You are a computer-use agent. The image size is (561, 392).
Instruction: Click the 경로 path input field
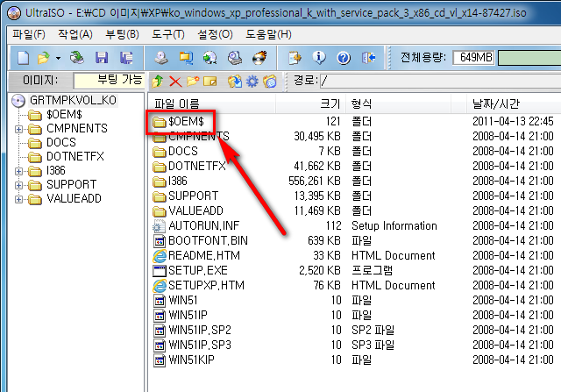440,81
